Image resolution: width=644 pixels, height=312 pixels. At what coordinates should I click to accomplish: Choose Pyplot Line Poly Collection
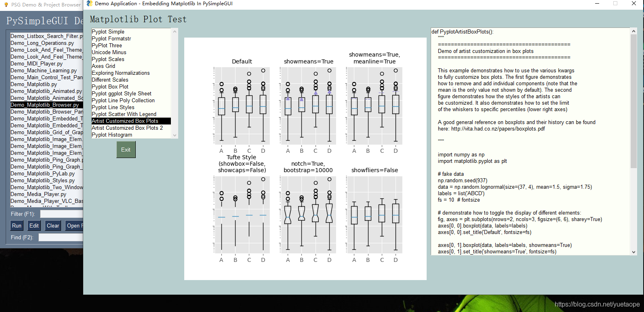(x=131, y=100)
